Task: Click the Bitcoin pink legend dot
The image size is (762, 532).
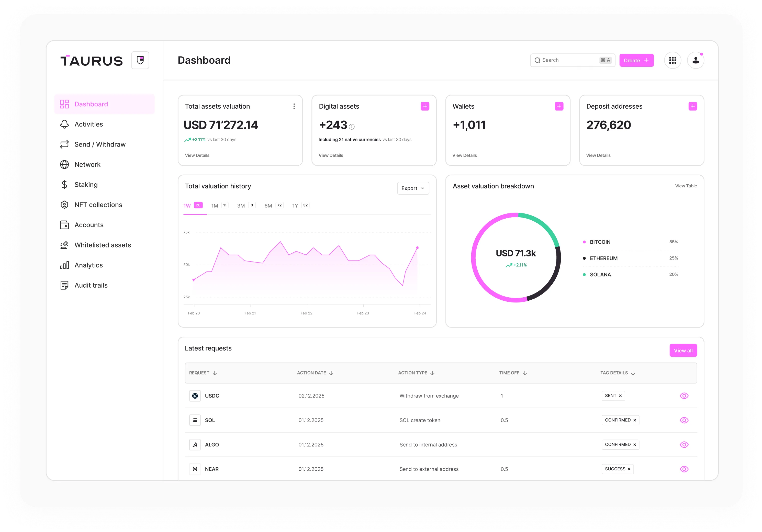Action: coord(584,242)
